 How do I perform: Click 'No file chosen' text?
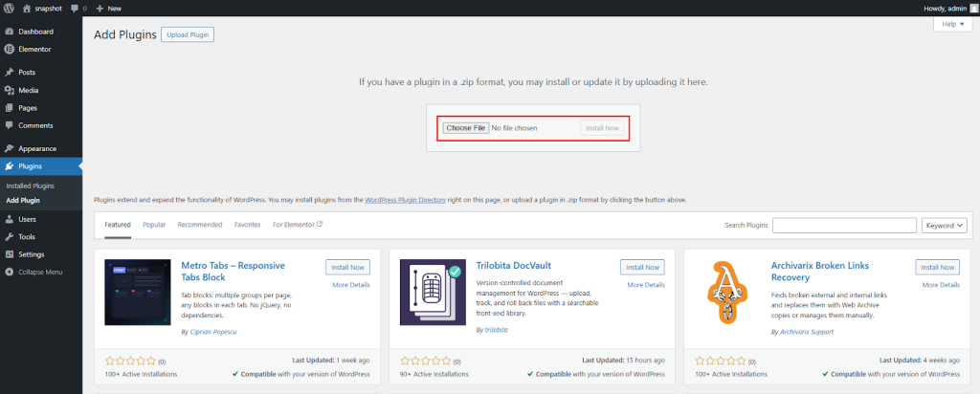point(514,128)
